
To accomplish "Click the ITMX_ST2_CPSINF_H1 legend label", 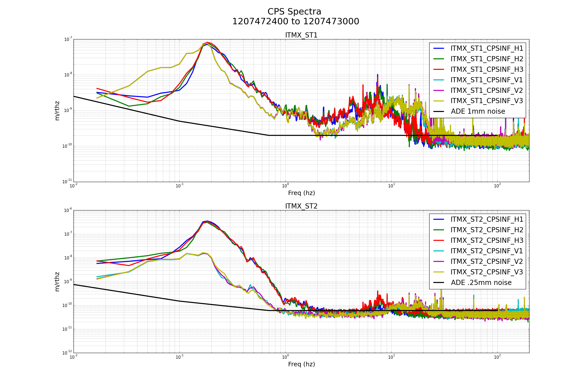I will tap(487, 220).
